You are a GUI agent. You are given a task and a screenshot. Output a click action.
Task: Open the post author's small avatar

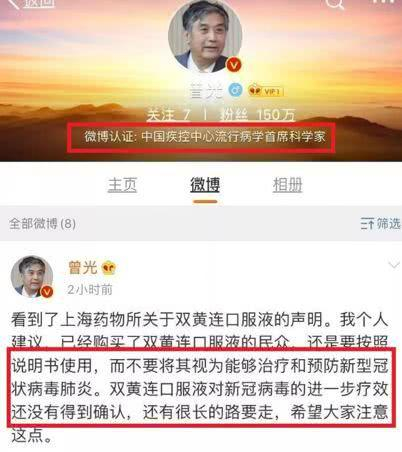click(32, 276)
